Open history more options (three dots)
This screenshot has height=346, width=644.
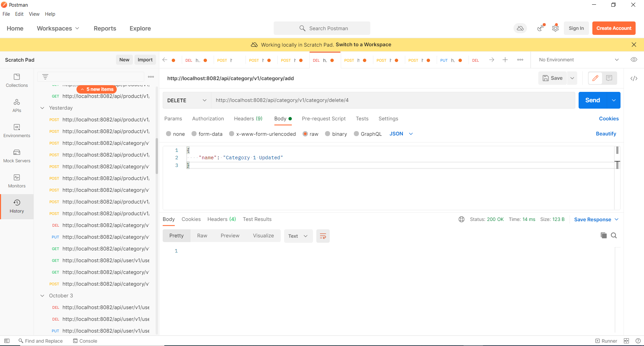click(151, 77)
